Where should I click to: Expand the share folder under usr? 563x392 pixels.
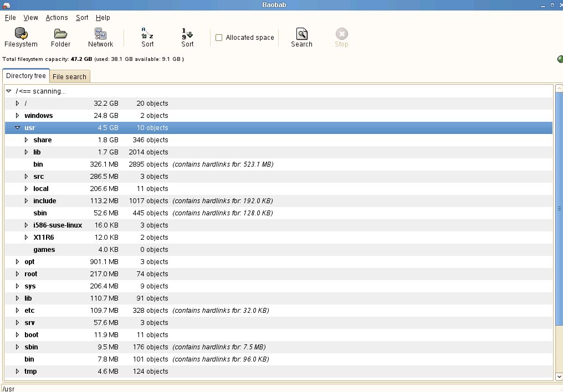[x=27, y=140]
